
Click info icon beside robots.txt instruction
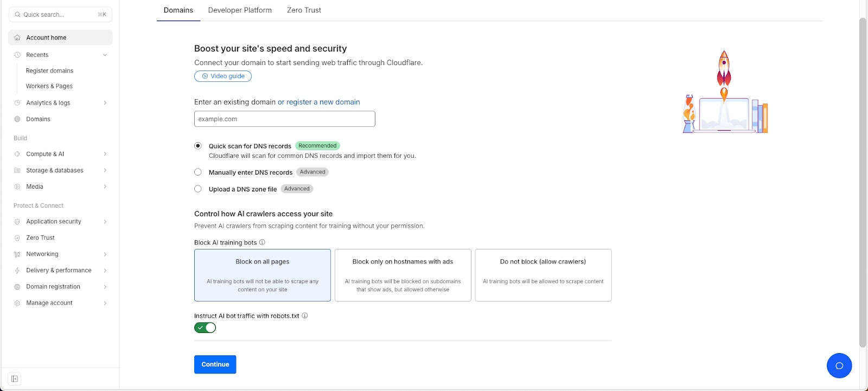tap(305, 316)
